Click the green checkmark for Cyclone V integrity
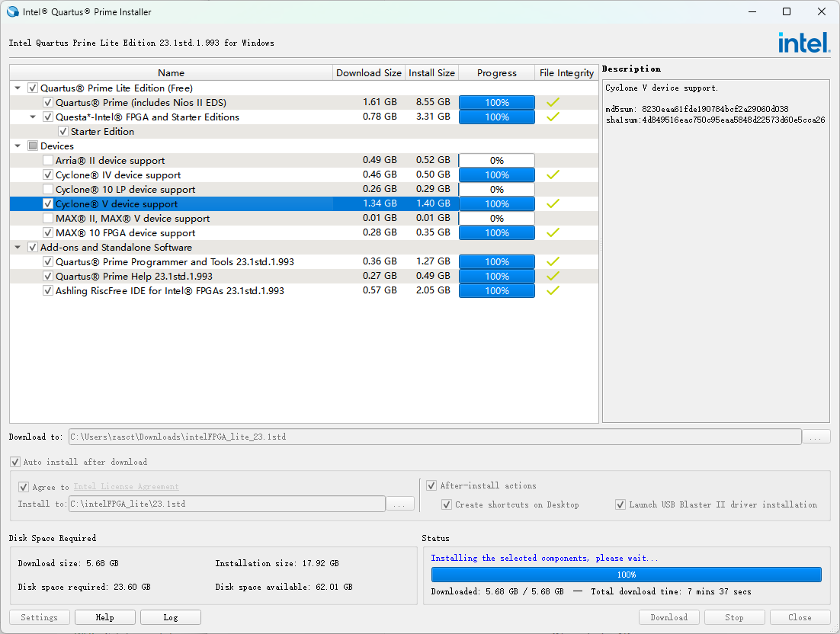 pos(553,203)
